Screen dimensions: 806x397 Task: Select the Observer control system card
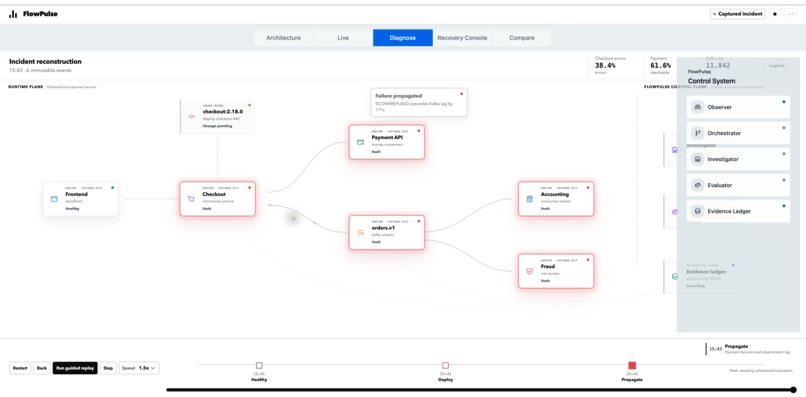(738, 107)
